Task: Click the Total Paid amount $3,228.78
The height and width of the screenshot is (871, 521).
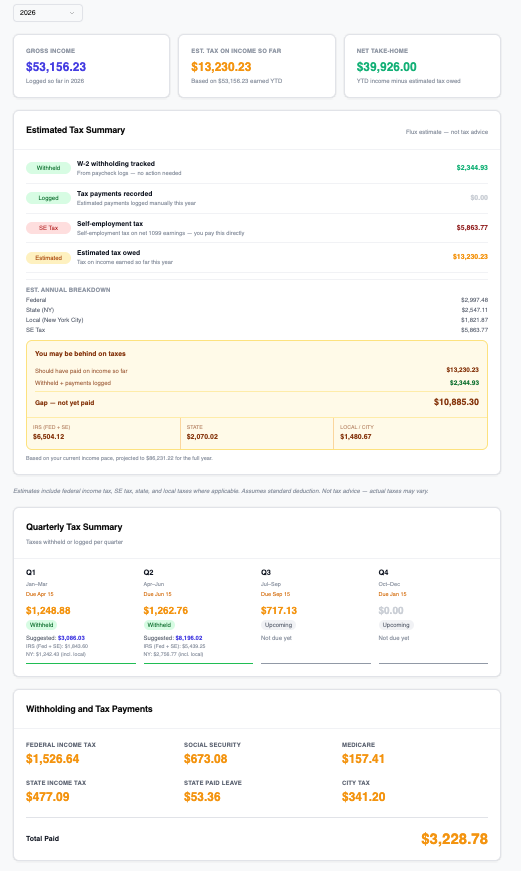Action: tap(454, 839)
